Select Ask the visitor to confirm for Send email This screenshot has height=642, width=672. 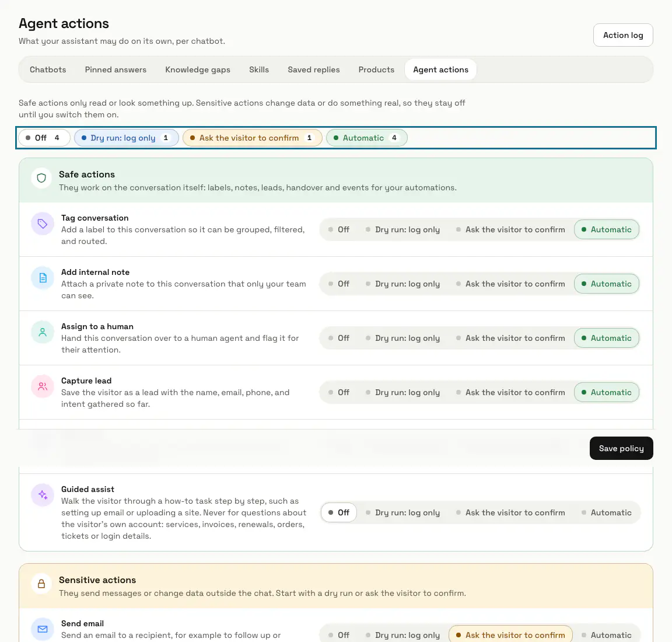coord(511,635)
